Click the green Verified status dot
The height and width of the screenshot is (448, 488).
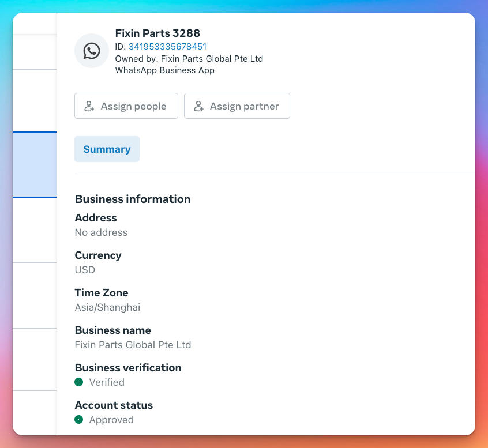79,382
